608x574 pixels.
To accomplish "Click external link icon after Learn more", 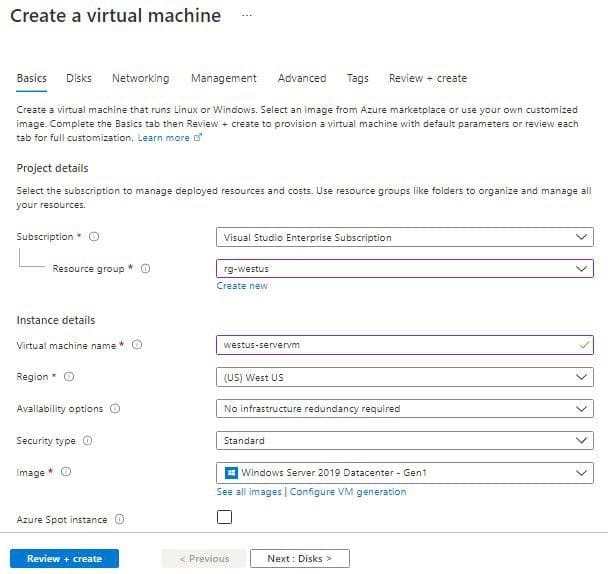I will pyautogui.click(x=198, y=137).
